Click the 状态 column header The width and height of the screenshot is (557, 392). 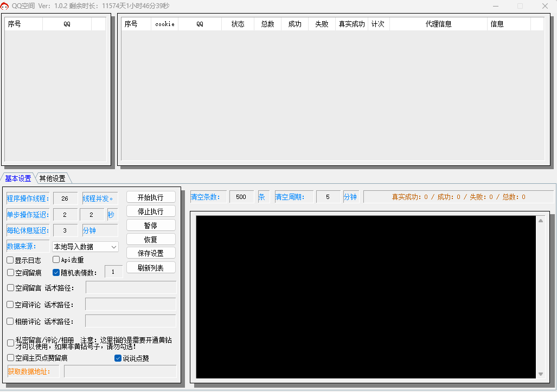pyautogui.click(x=238, y=24)
